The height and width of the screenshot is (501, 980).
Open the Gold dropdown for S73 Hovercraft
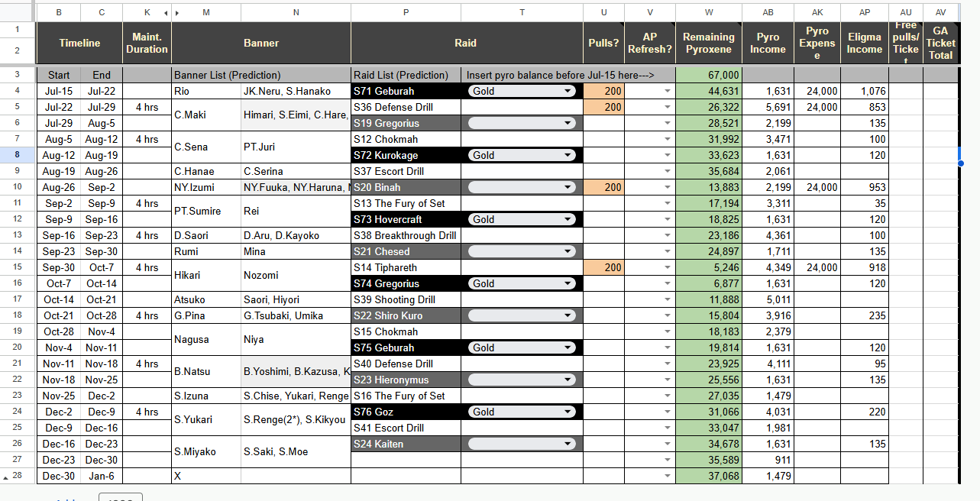click(x=522, y=219)
